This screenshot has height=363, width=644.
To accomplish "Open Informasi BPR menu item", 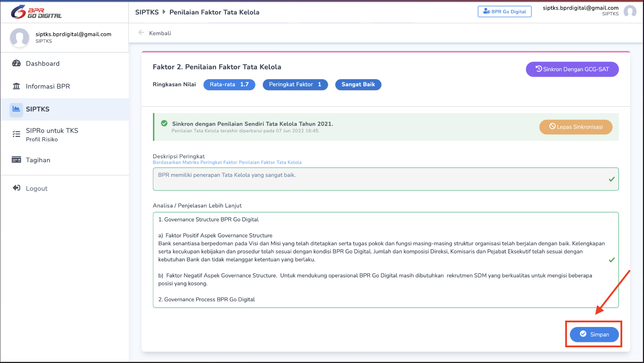I will point(65,86).
